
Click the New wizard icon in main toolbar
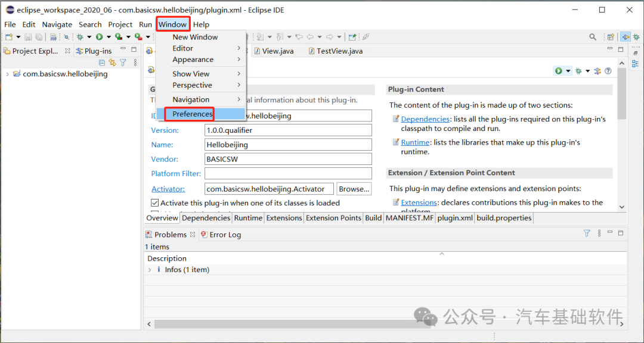(x=9, y=37)
